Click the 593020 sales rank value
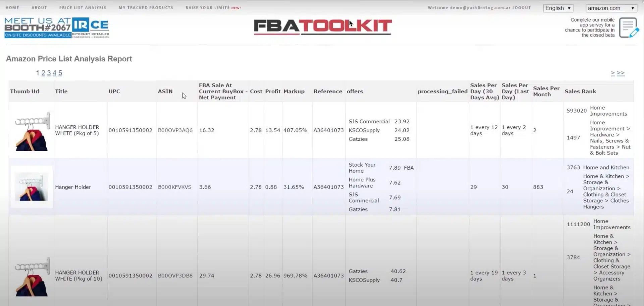This screenshot has width=644, height=306. click(577, 111)
